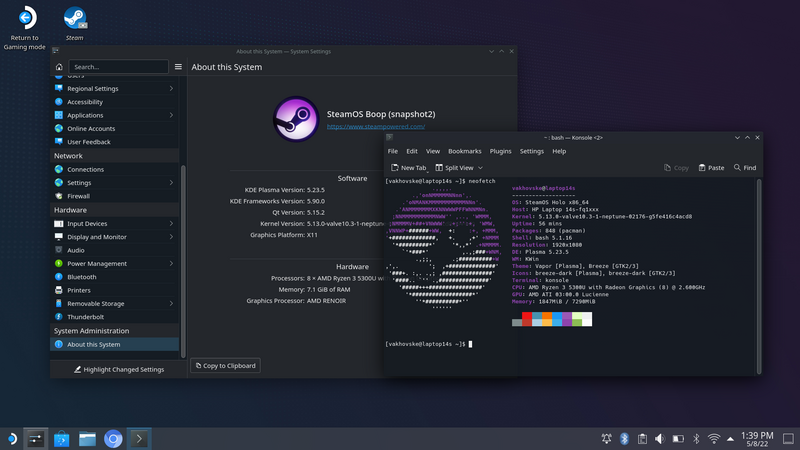
Task: Click the home icon in System Settings
Action: (59, 67)
